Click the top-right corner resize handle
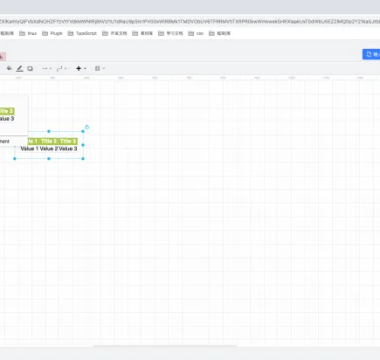The image size is (380, 360). [83, 131]
